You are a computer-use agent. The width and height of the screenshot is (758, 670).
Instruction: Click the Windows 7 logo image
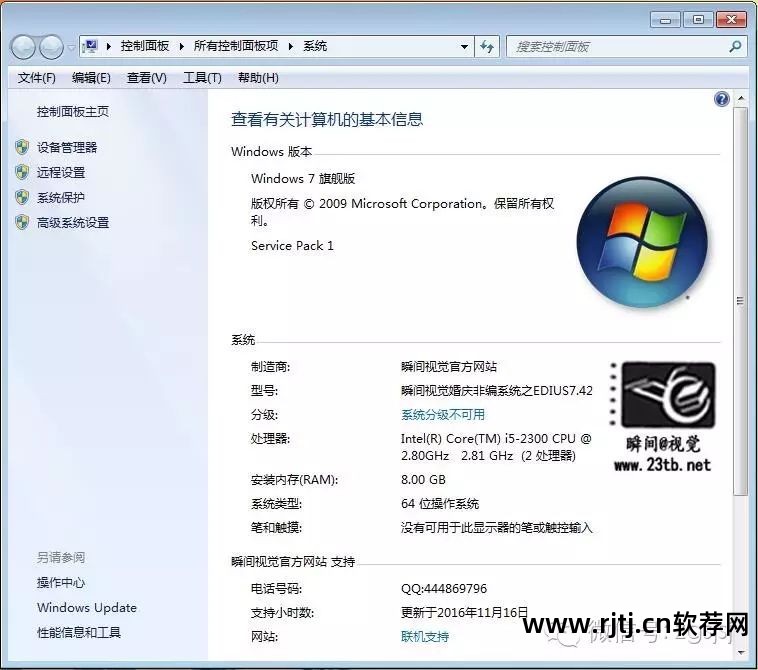click(642, 242)
